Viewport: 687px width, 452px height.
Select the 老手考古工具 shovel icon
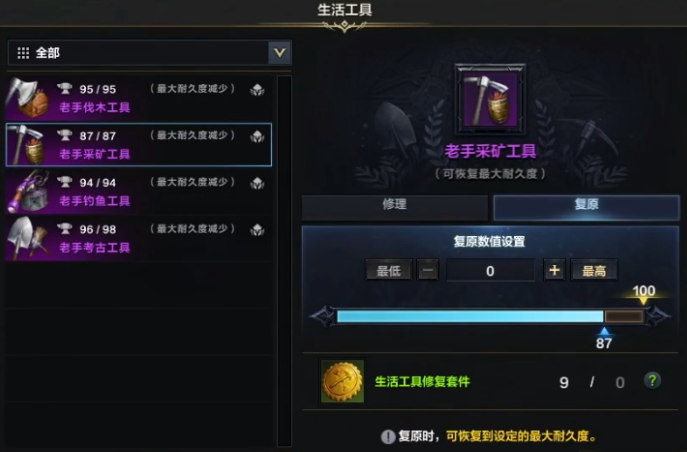(28, 238)
